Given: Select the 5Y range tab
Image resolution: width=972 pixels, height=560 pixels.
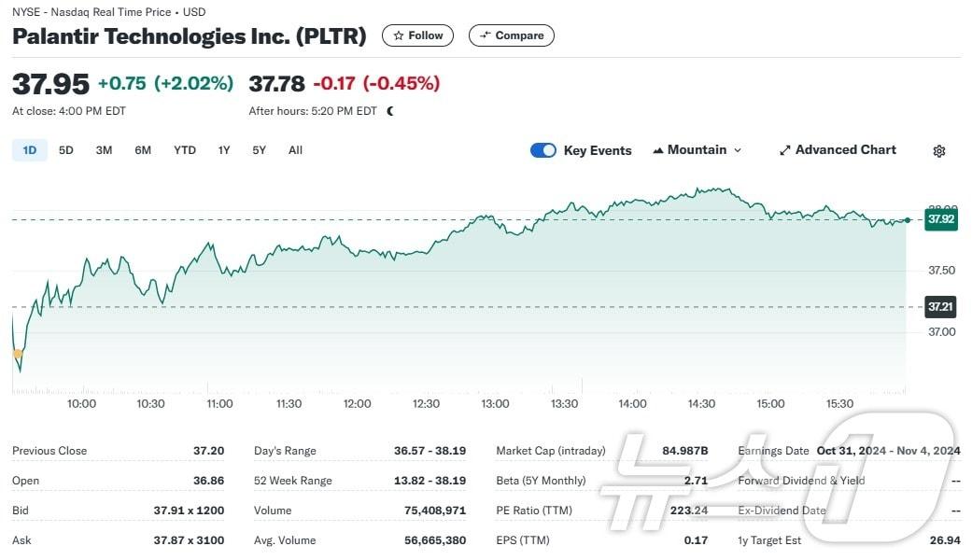Looking at the screenshot, I should [x=259, y=150].
